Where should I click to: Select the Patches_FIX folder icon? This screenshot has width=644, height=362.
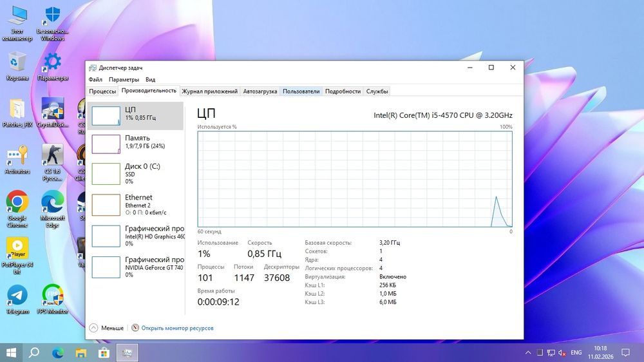pos(17,113)
